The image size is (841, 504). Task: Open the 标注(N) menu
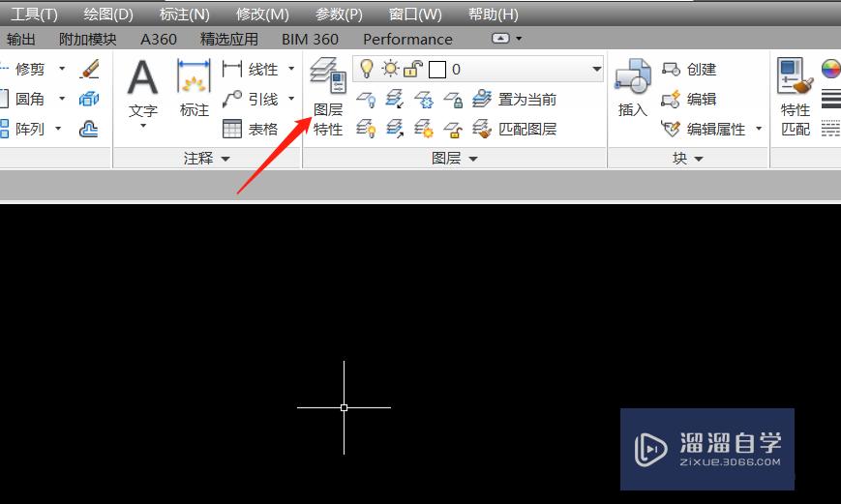[x=185, y=14]
